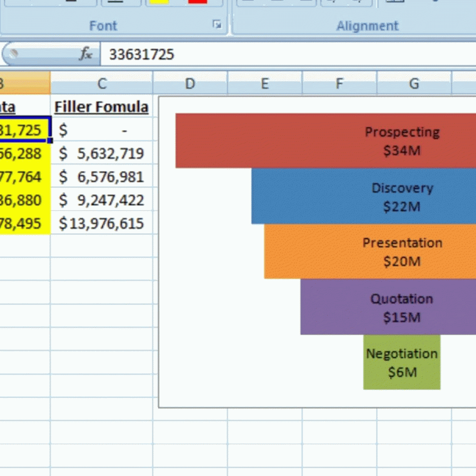Select column E header

pyautogui.click(x=264, y=84)
